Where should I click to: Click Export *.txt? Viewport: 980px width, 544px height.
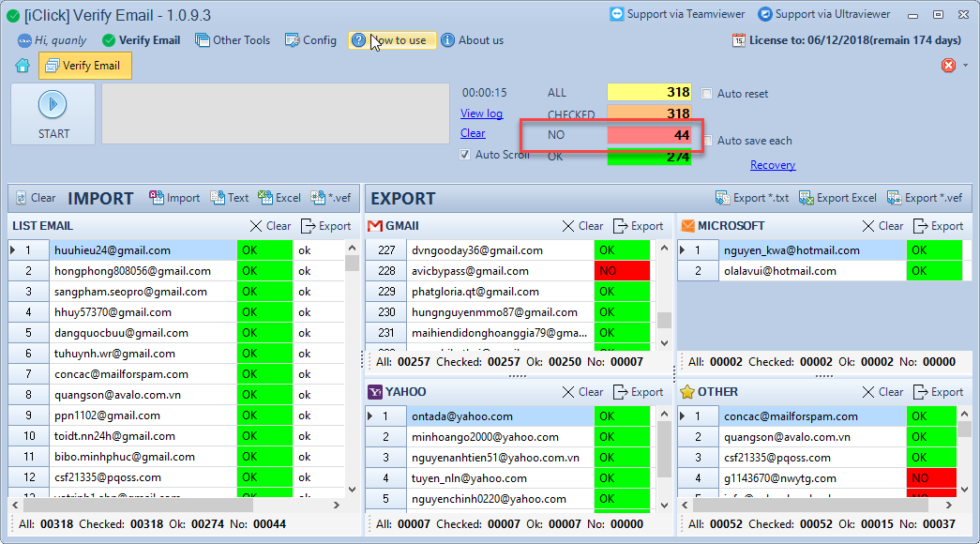752,198
